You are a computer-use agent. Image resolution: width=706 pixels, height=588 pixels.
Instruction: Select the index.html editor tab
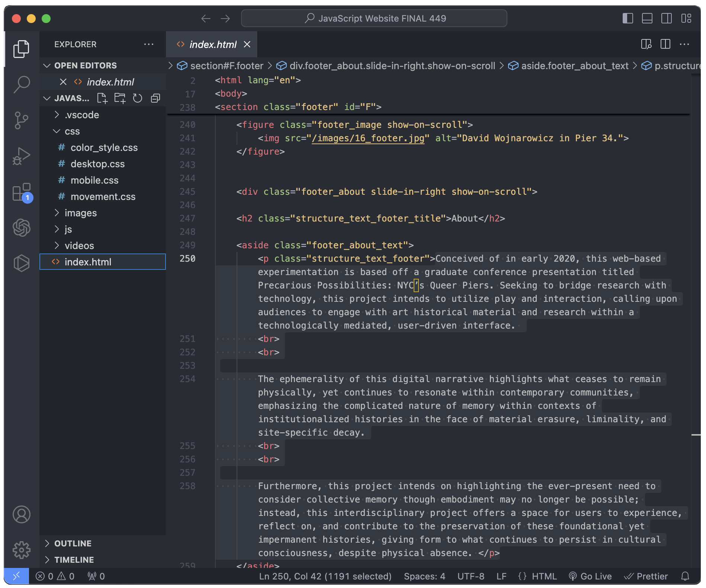tap(212, 45)
